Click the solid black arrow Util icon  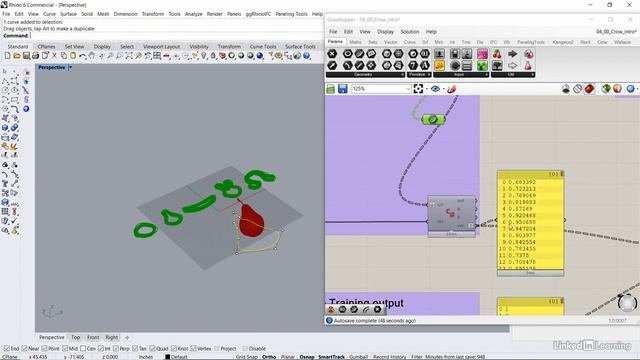(x=512, y=54)
